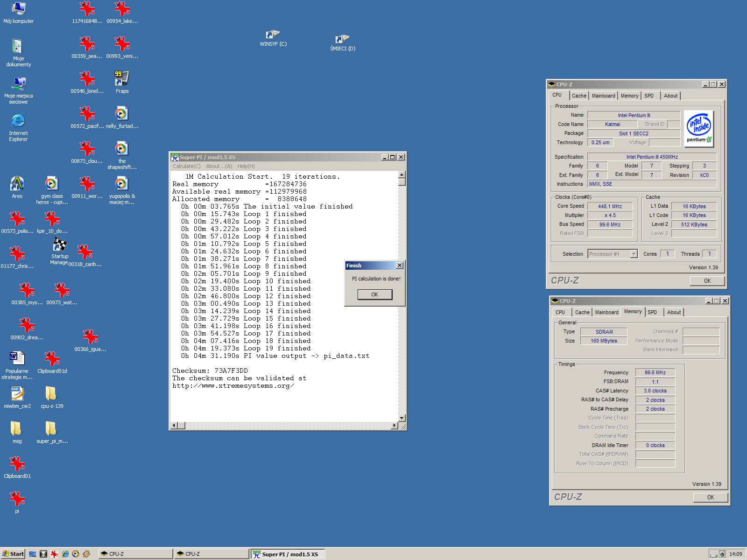Switch to About tab in bottom CPU-Z
Screen dimensions: 747x560
coord(674,312)
